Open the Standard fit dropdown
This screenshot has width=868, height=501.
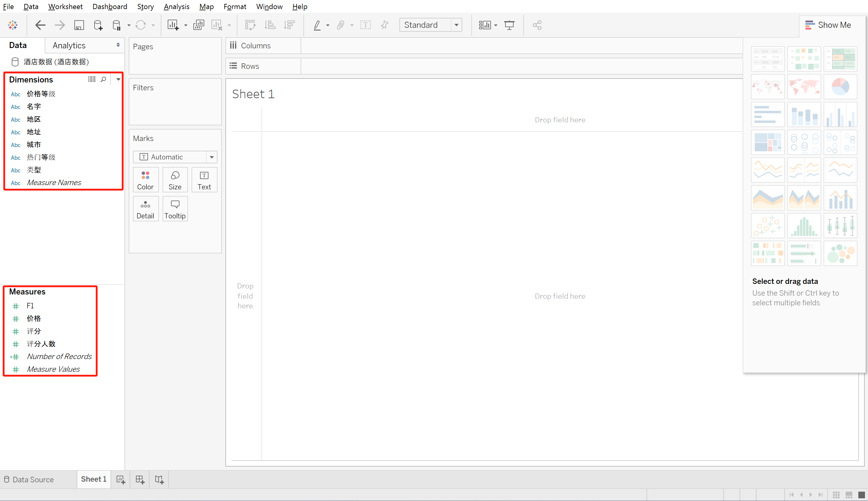[x=457, y=25]
